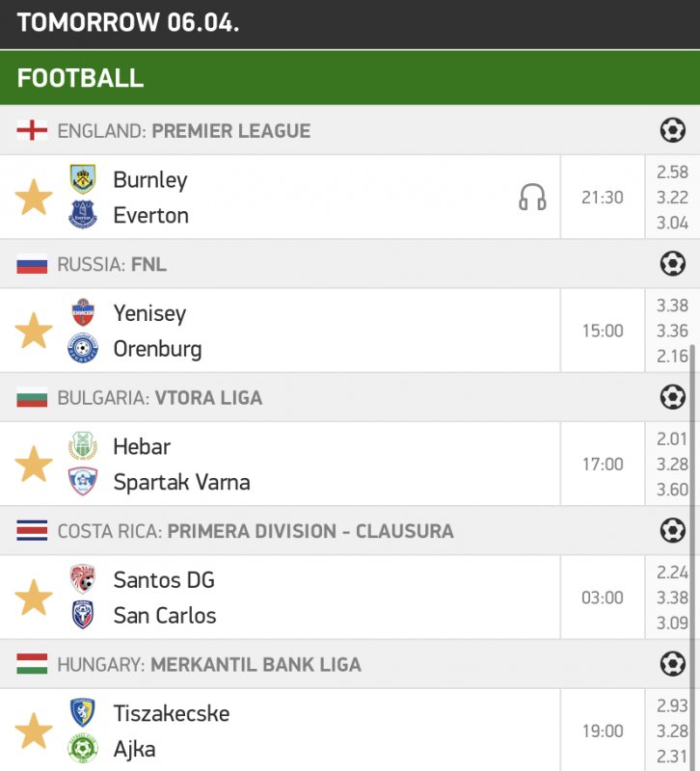The width and height of the screenshot is (700, 771).
Task: Open the Russia: FNL league section
Action: [x=112, y=264]
